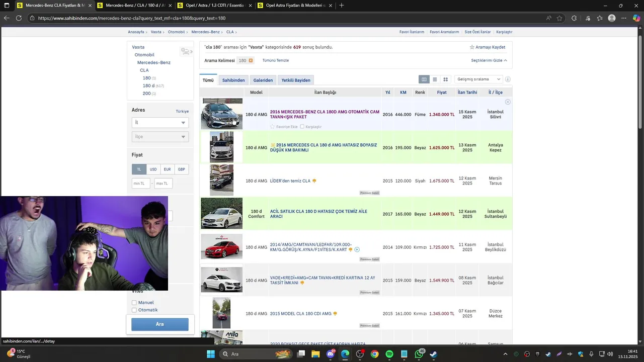Sort by KM column header
Viewport: 644px width, 362px height.
point(403,93)
